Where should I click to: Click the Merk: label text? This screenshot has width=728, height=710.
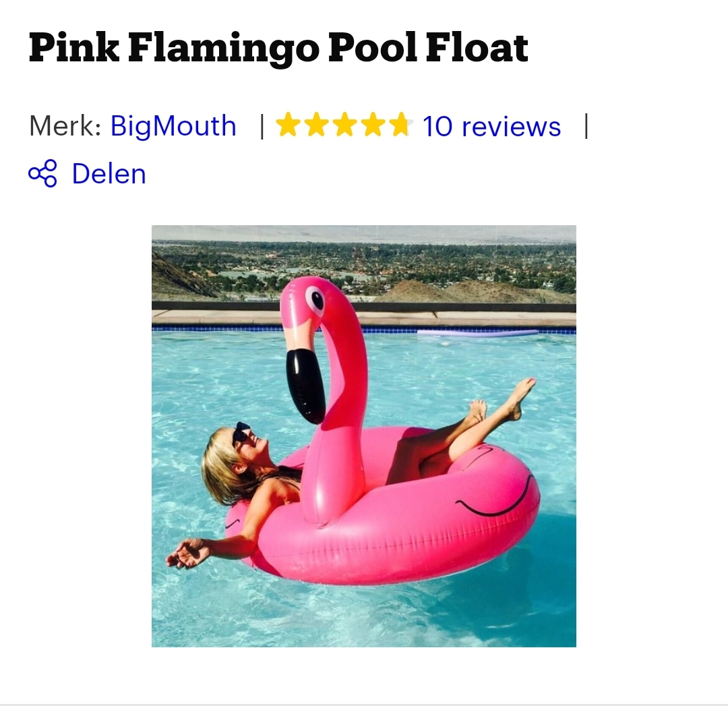click(x=65, y=126)
